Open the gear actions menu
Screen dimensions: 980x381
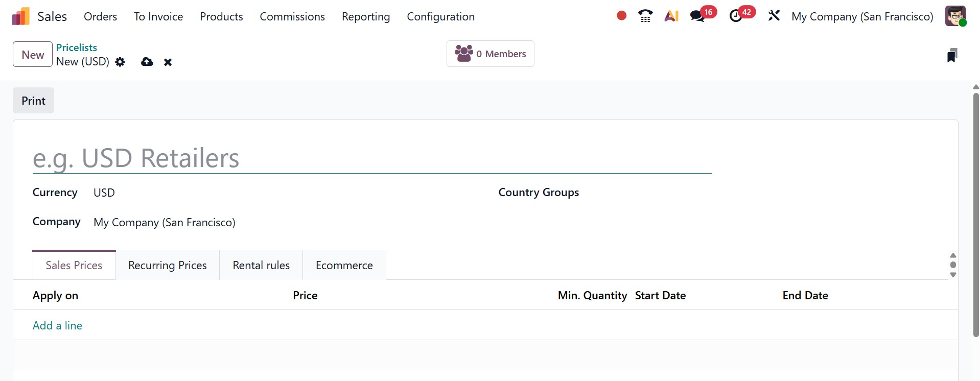click(x=120, y=62)
